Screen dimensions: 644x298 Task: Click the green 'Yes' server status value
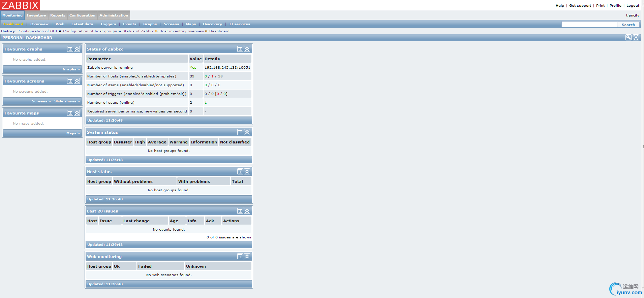click(193, 68)
